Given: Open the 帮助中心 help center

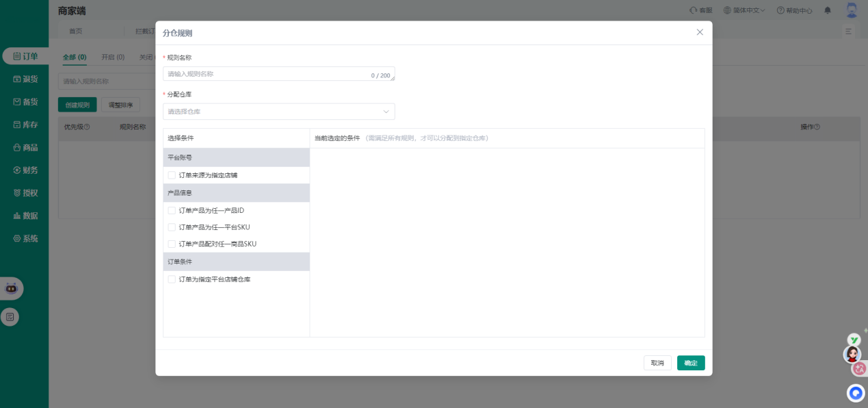Looking at the screenshot, I should [x=795, y=10].
